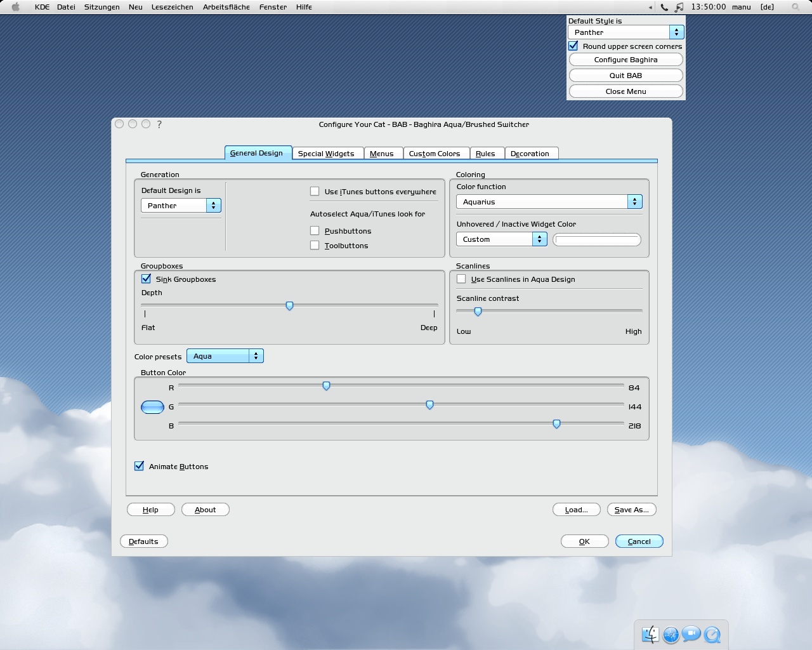Open the Arbeitsfläche menu
812x650 pixels.
226,7
